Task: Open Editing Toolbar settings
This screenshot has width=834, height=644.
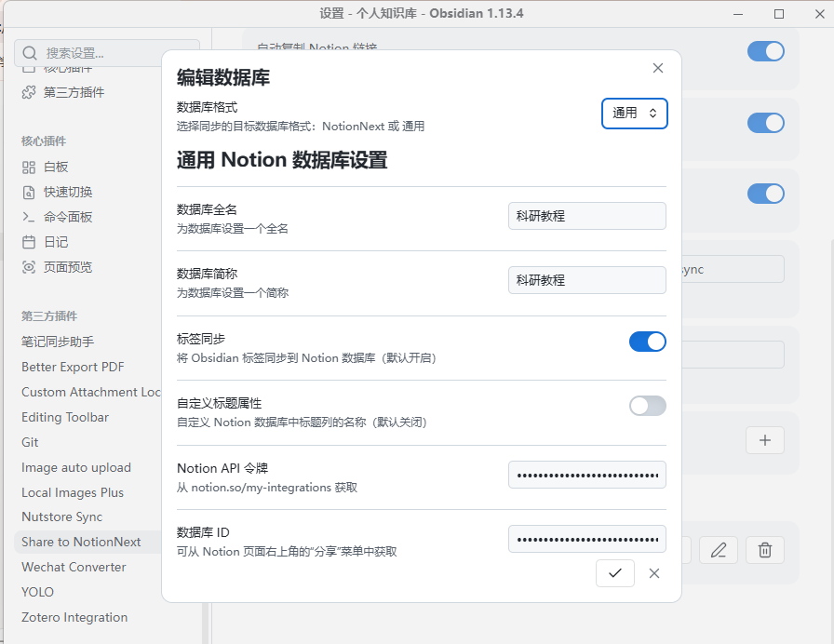Action: pyautogui.click(x=65, y=417)
